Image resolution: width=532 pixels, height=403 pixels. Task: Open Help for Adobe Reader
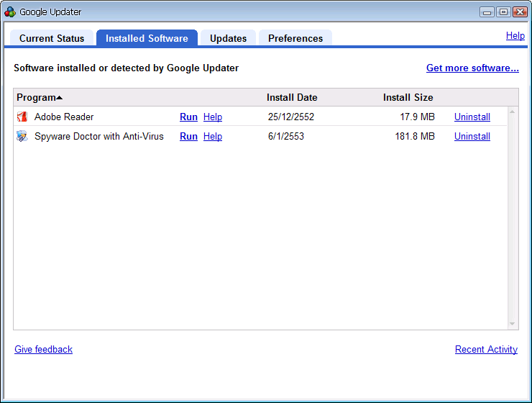(x=213, y=117)
